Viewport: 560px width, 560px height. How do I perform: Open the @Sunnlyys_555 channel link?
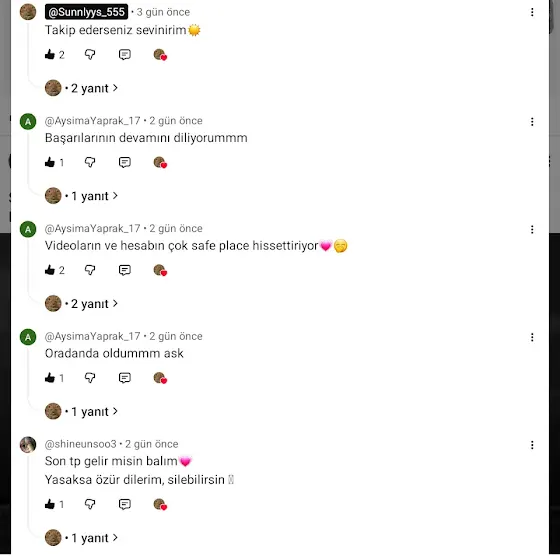click(86, 12)
